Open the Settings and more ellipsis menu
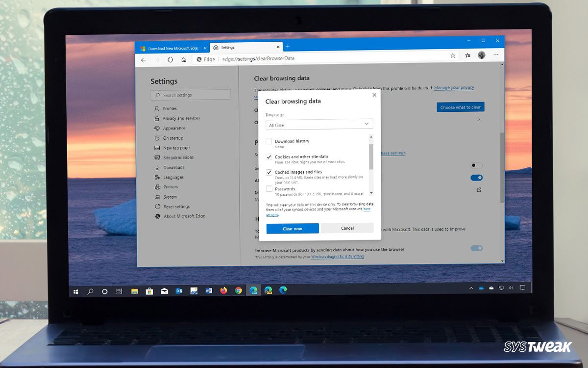The image size is (588, 368). [x=496, y=55]
